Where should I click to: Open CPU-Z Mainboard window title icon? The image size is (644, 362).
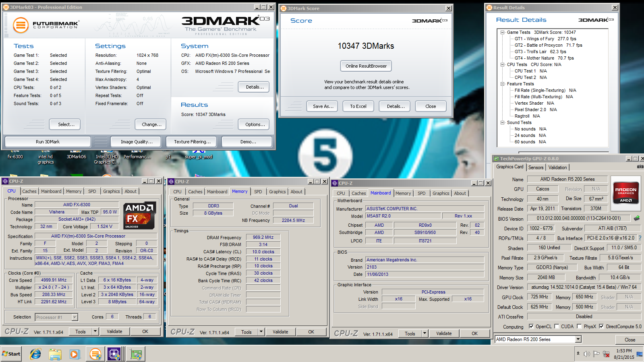(x=335, y=183)
